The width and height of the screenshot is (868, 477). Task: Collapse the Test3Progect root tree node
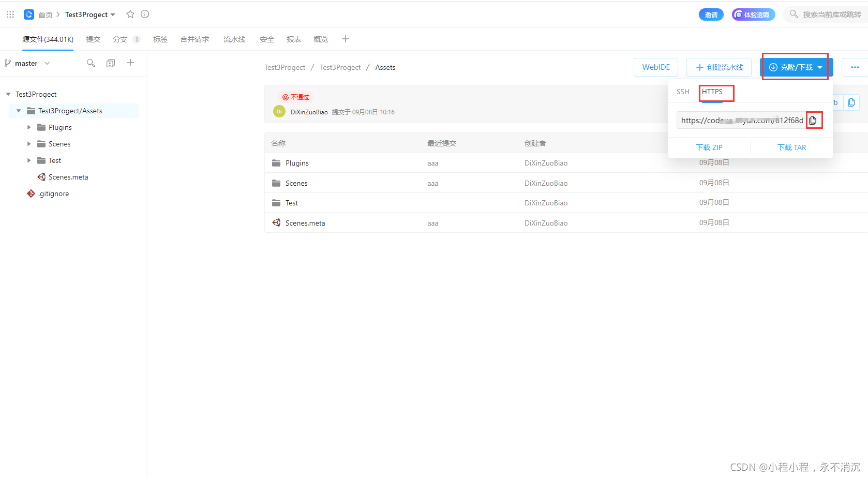coord(8,94)
